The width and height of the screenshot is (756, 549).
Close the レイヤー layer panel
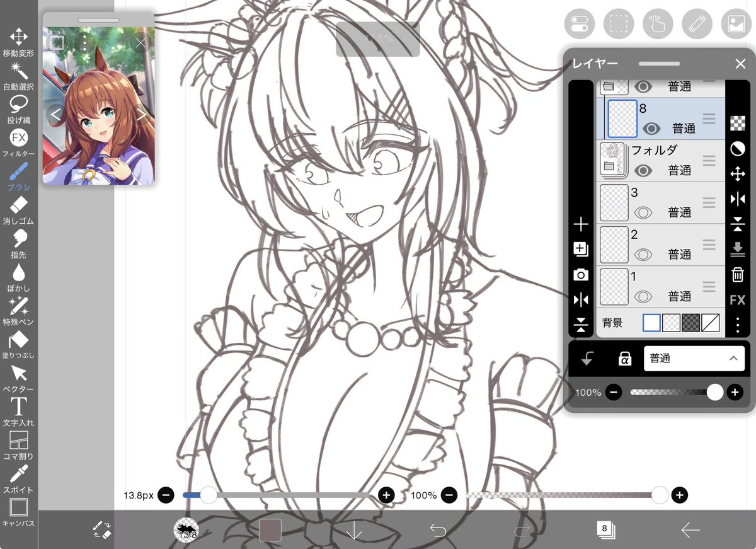(x=740, y=64)
